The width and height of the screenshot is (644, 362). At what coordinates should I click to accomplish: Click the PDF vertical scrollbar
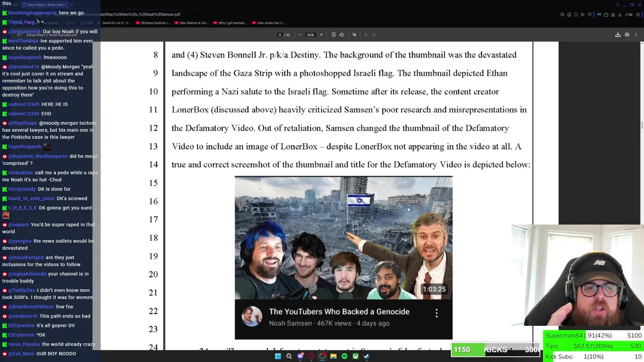641,126
